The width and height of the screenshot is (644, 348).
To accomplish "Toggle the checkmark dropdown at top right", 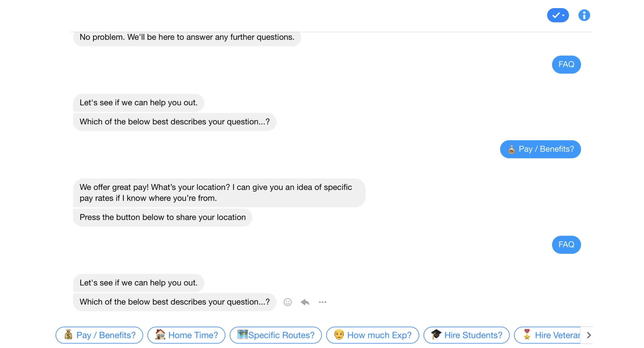I will pyautogui.click(x=558, y=14).
